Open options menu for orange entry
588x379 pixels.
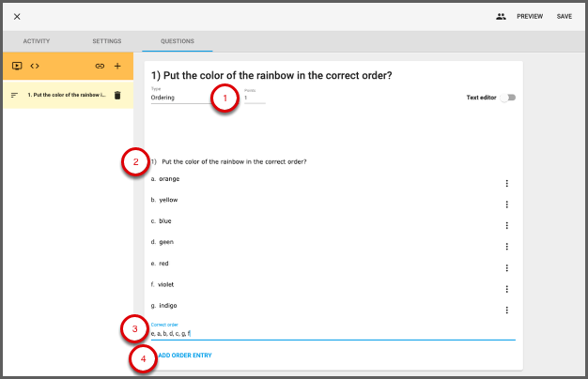click(506, 184)
